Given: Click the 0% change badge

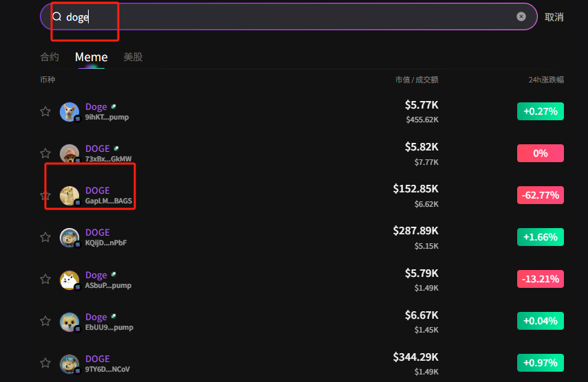Looking at the screenshot, I should 541,153.
